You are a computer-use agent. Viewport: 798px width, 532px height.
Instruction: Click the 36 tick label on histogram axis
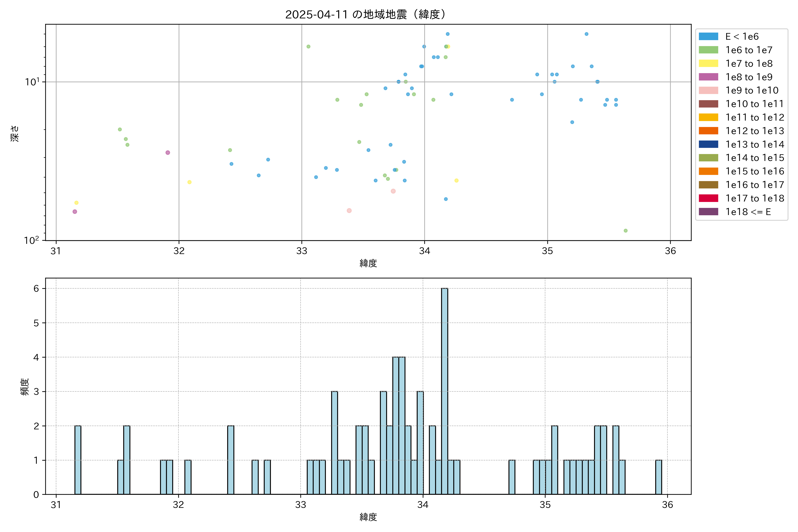click(667, 505)
